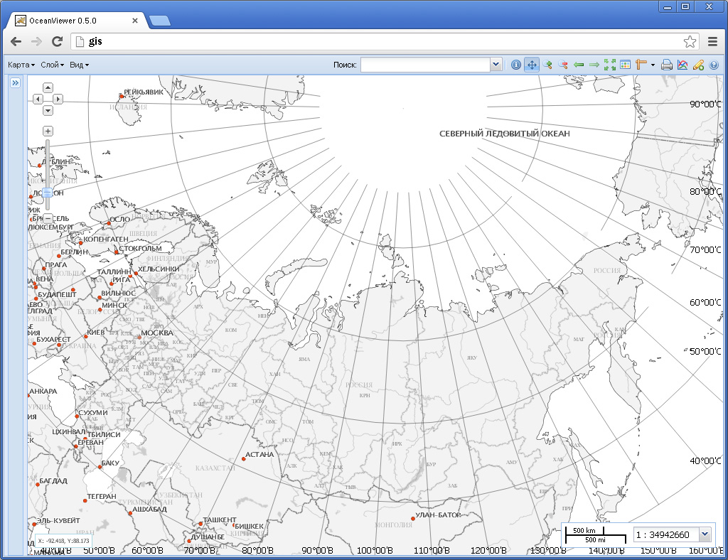This screenshot has width=728, height=560.
Task: Zoom to full extent (four green arrows)
Action: pyautogui.click(x=609, y=65)
